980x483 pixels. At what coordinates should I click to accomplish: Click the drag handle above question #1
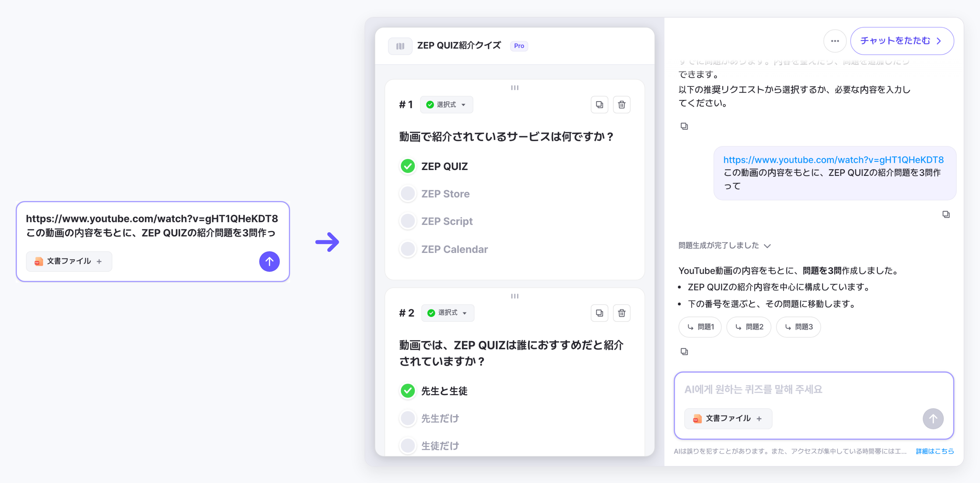tap(515, 88)
